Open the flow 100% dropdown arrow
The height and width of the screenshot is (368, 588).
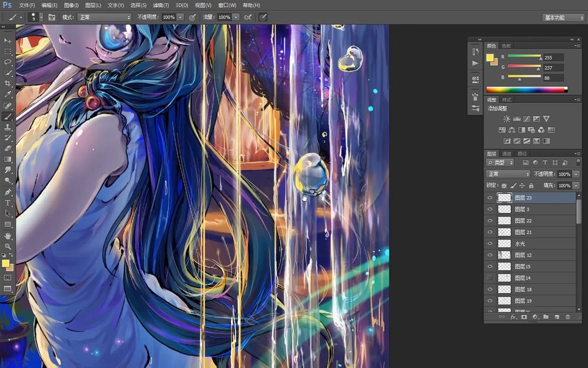pyautogui.click(x=236, y=17)
